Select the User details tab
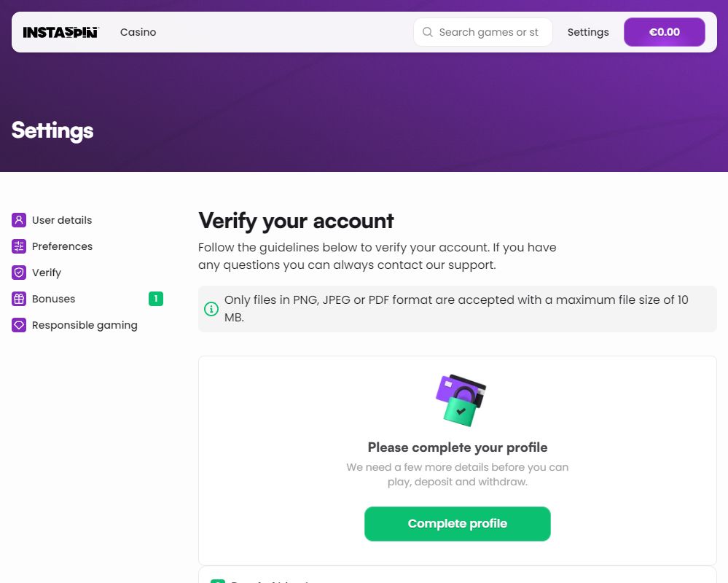Image resolution: width=728 pixels, height=583 pixels. point(62,220)
